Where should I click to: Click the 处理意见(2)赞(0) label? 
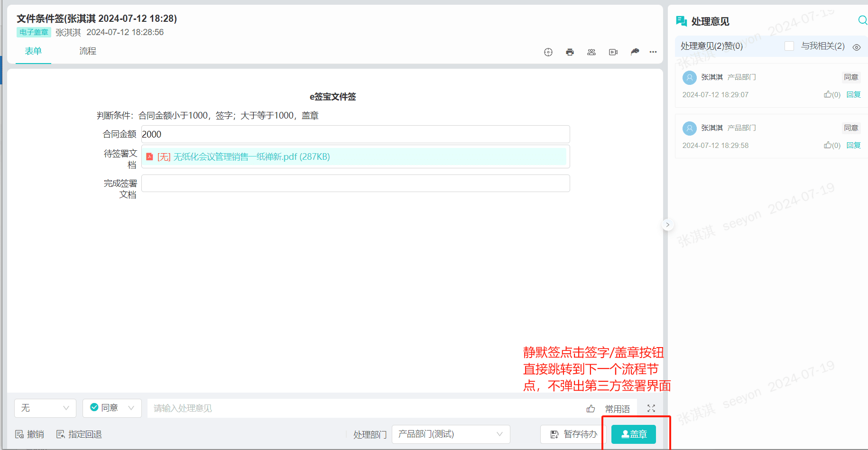711,46
